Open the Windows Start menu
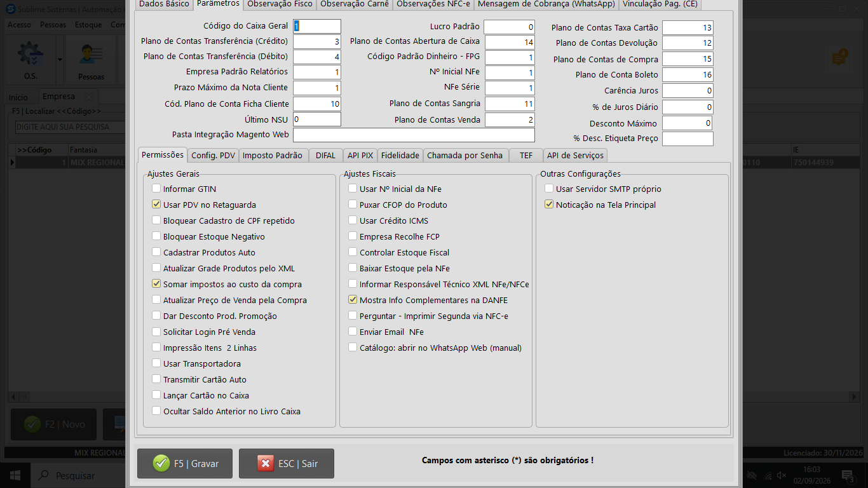 (x=15, y=475)
